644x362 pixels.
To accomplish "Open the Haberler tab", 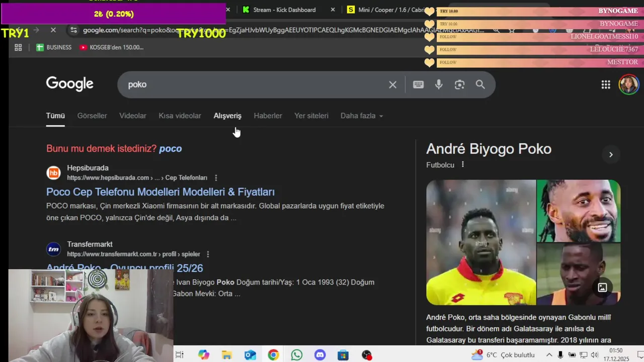I will point(268,116).
